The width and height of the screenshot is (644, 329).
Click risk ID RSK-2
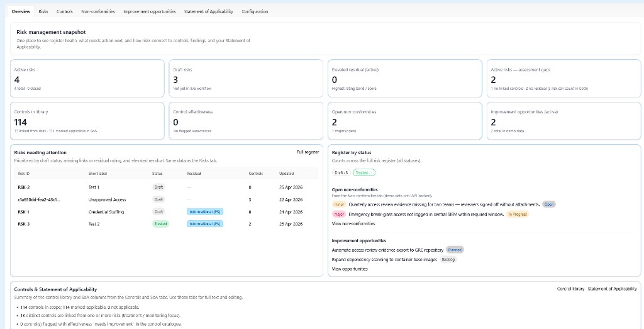pyautogui.click(x=24, y=187)
